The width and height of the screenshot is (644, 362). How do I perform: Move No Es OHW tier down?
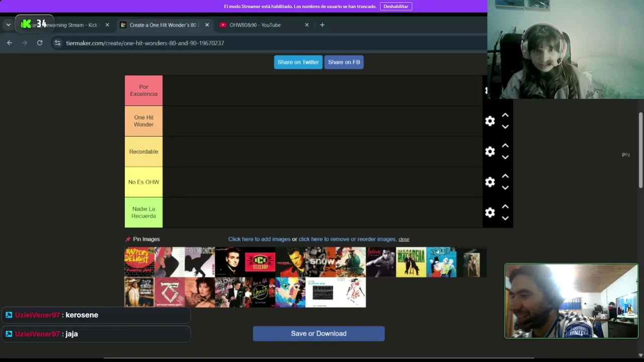(505, 188)
